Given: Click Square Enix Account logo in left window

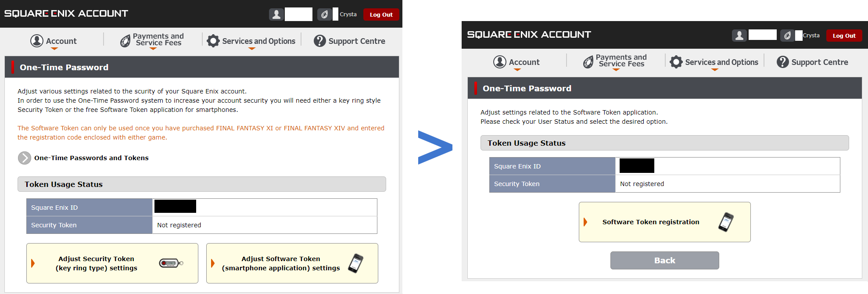Looking at the screenshot, I should point(66,14).
